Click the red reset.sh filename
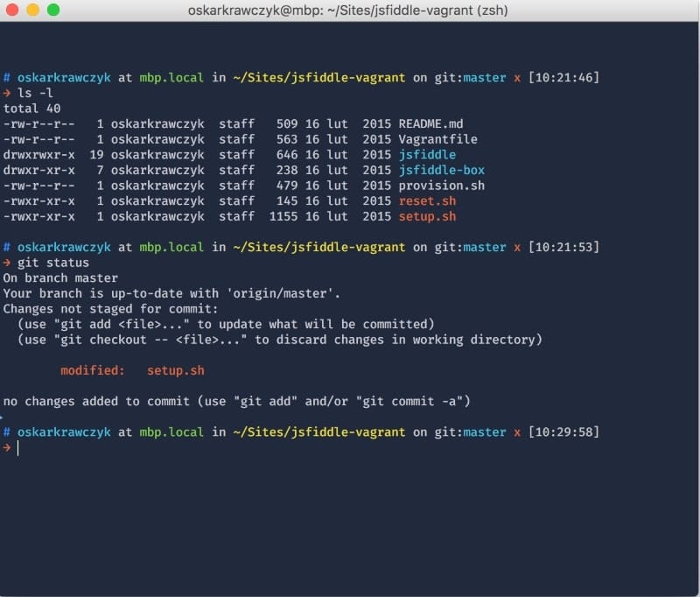Image resolution: width=700 pixels, height=597 pixels. click(427, 200)
